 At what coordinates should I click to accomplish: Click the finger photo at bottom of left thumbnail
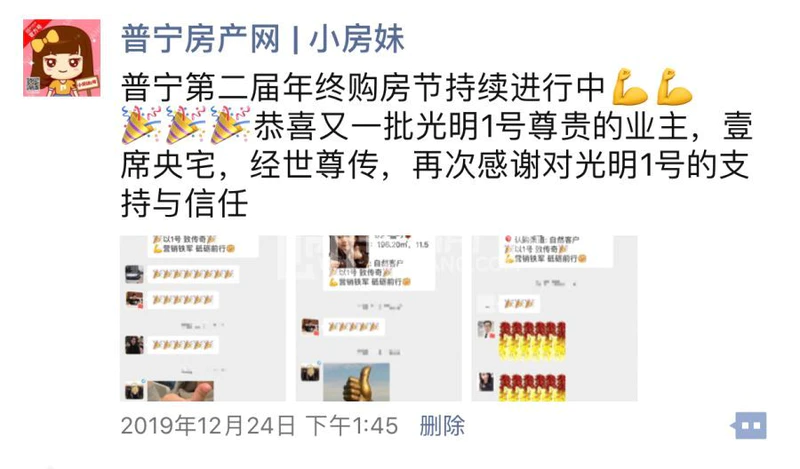[181, 390]
